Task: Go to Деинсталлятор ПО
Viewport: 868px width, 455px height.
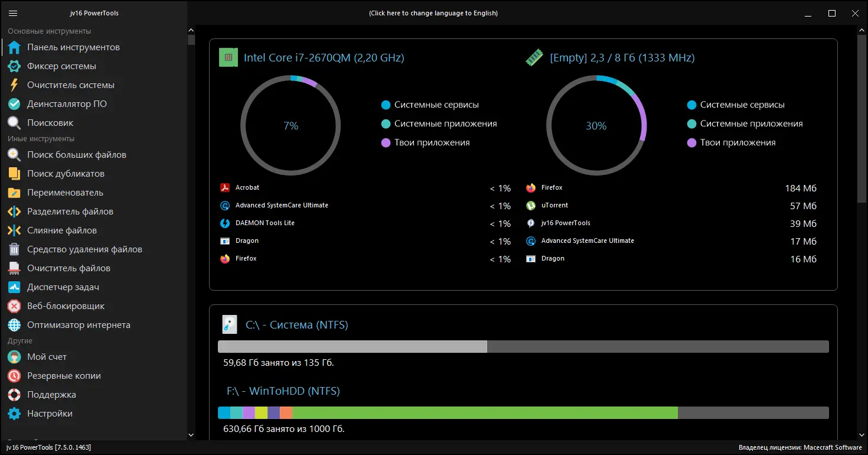Action: [94, 104]
